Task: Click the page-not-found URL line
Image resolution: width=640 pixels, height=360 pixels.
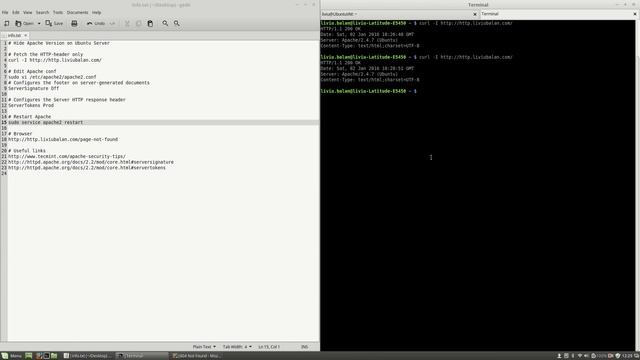Action: (x=63, y=140)
